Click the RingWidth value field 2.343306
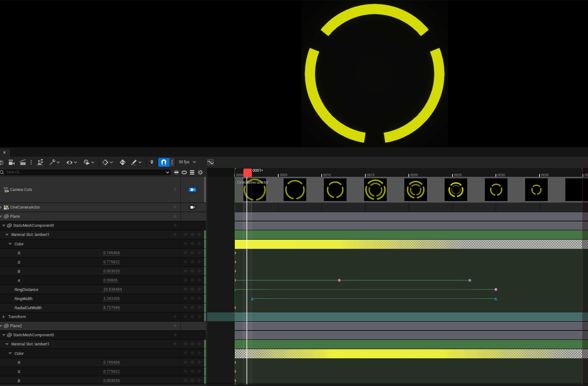The width and height of the screenshot is (588, 386). (111, 299)
